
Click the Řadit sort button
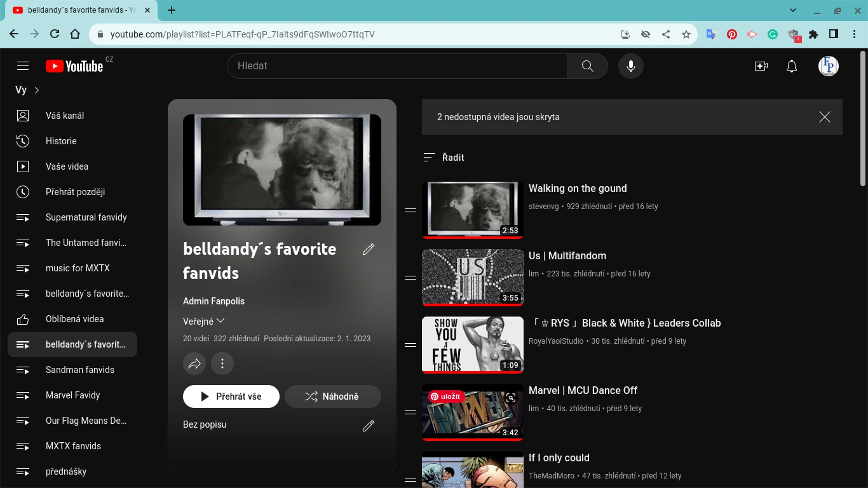click(x=444, y=158)
